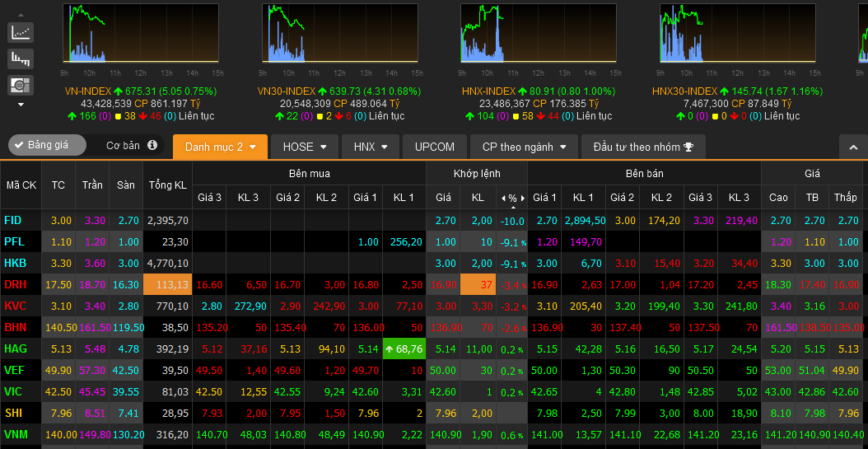
Task: Select the BHN stock ticker
Action: (14, 327)
